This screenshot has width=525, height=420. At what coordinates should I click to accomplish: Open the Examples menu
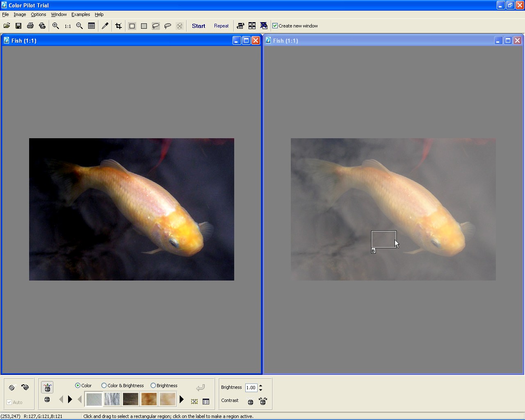pyautogui.click(x=80, y=14)
